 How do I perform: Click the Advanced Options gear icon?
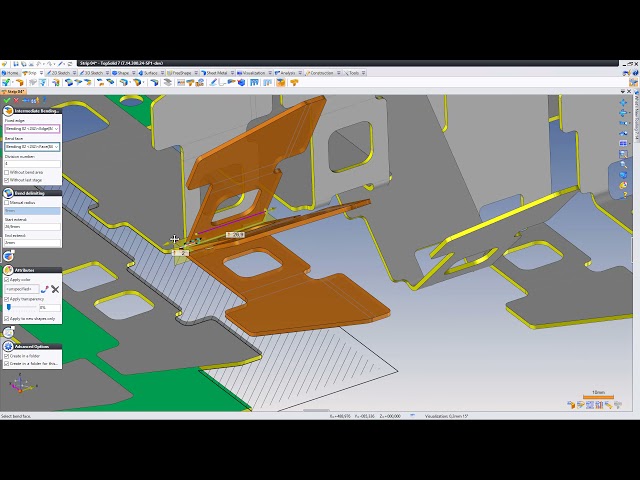coord(8,346)
